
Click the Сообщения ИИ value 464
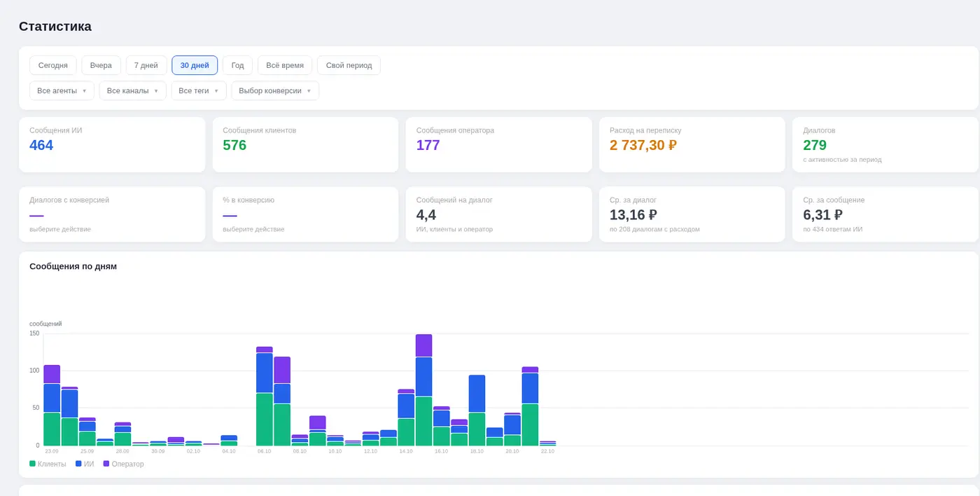coord(41,145)
